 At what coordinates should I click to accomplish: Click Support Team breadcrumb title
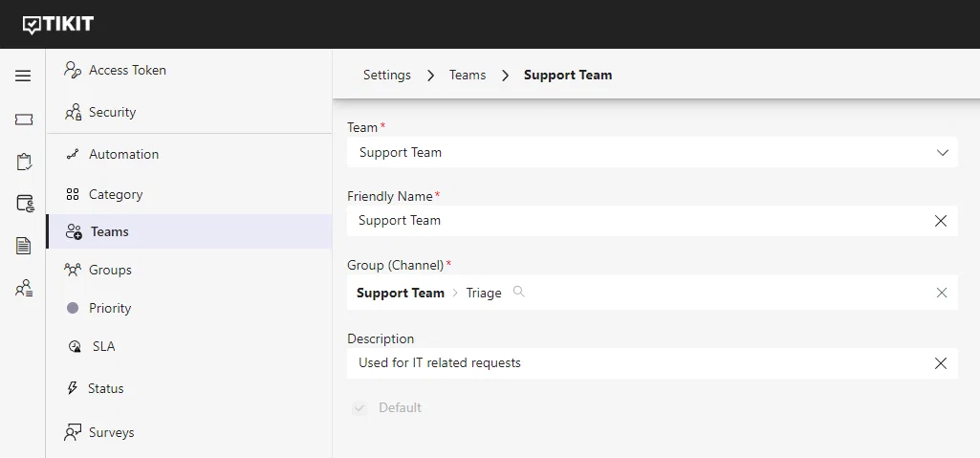[568, 75]
